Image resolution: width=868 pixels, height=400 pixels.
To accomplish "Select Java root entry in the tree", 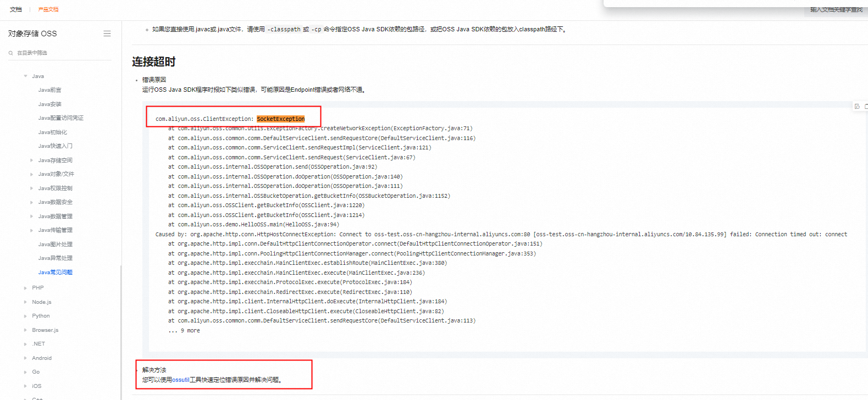I will coord(38,76).
